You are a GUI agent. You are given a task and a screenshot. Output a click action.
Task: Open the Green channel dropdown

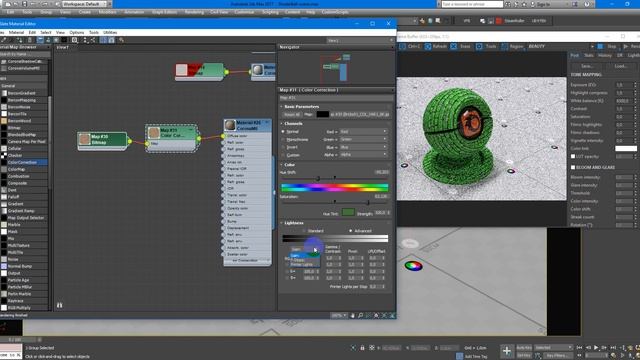[363, 140]
